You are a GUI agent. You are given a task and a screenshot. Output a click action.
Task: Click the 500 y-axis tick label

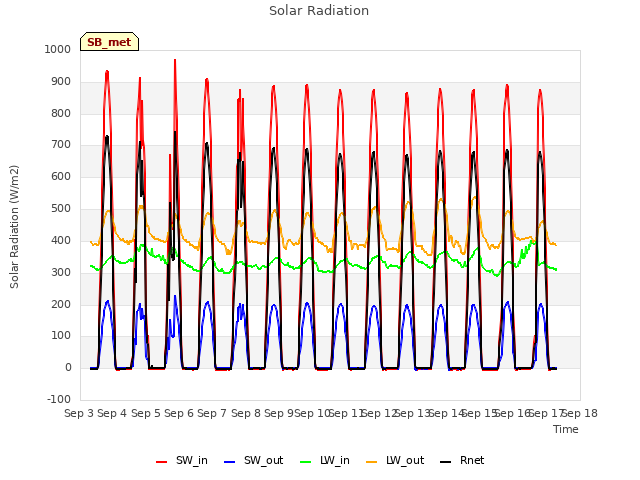click(61, 208)
